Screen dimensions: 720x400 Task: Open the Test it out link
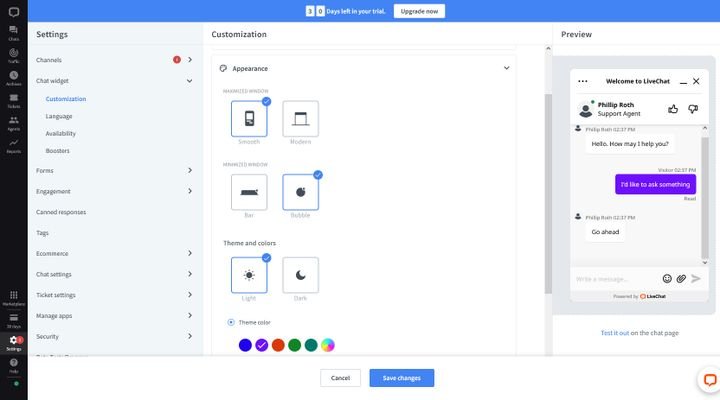614,333
